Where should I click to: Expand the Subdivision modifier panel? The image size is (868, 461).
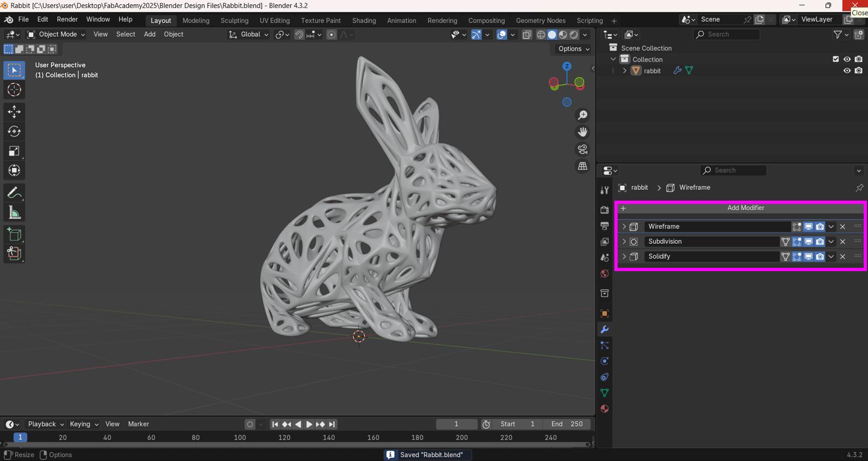(x=624, y=242)
